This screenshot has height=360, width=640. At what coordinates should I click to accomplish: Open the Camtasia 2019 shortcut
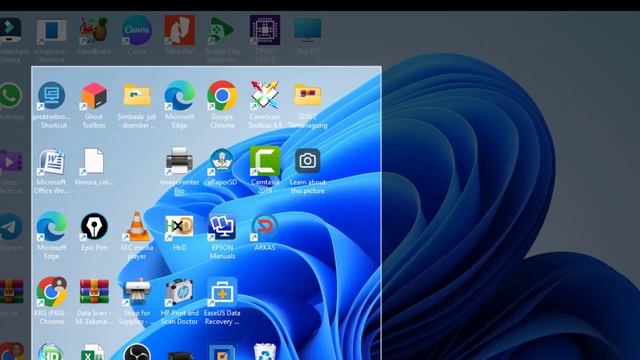tap(265, 161)
